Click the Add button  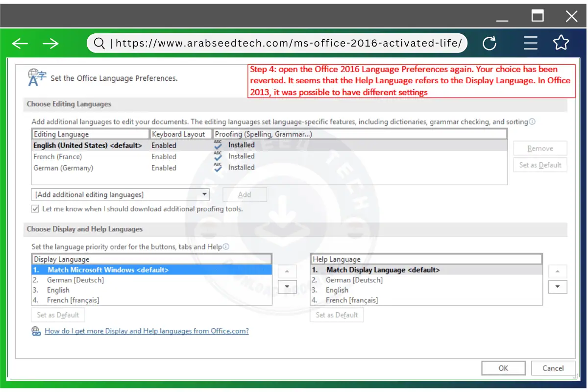point(245,194)
